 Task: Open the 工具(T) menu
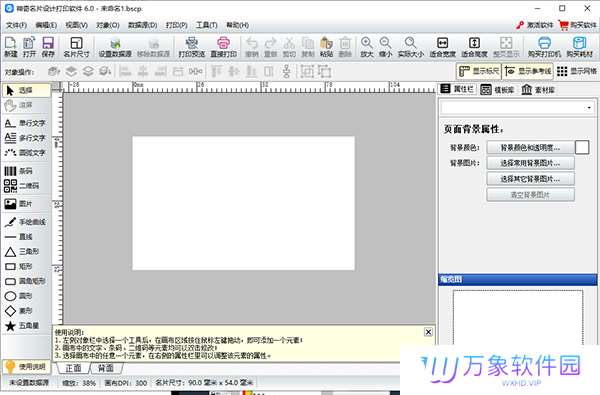coord(207,25)
